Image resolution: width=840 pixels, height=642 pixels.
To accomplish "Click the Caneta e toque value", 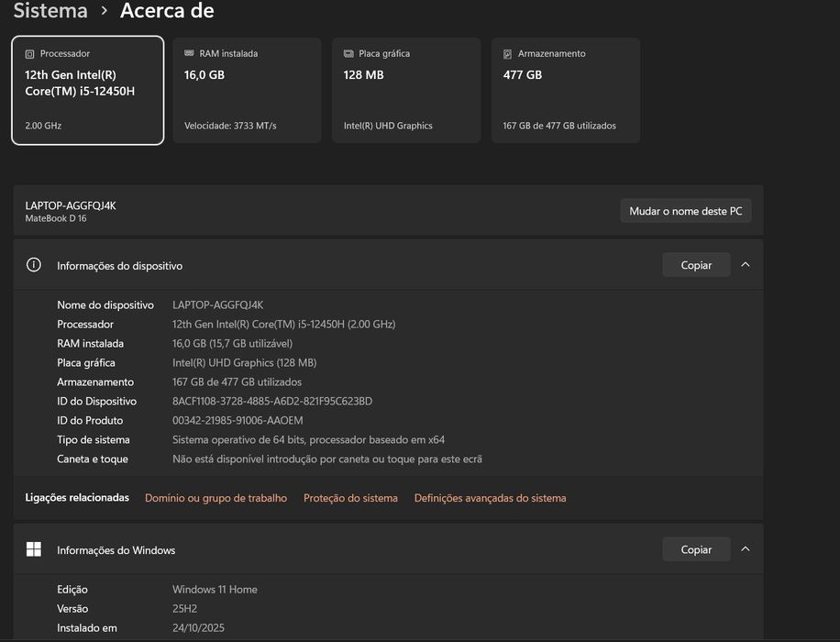I will (327, 459).
